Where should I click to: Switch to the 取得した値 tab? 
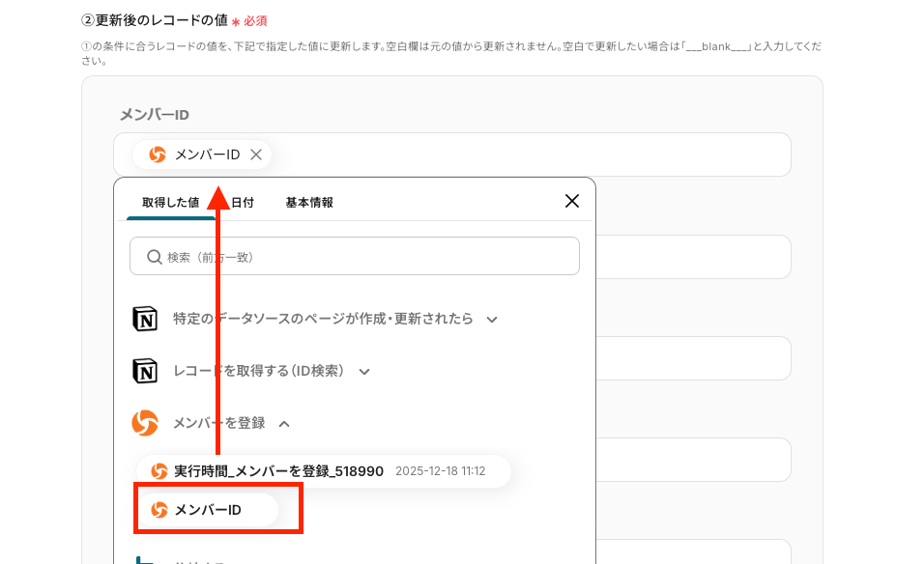pos(170,203)
